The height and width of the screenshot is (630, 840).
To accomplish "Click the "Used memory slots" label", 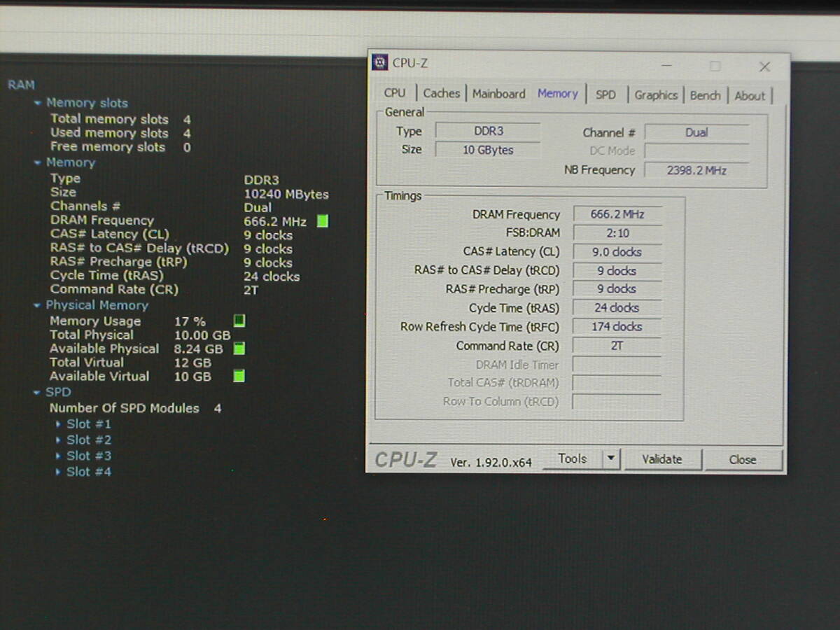I will [x=109, y=133].
